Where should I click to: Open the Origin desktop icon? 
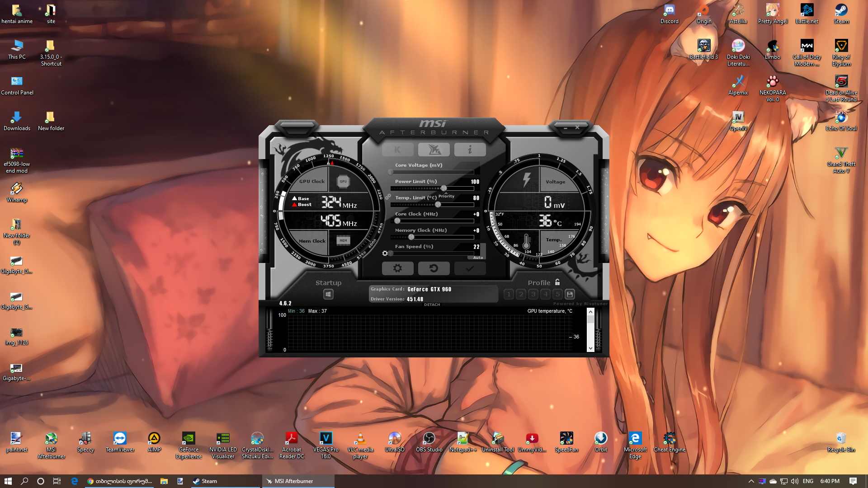[704, 14]
